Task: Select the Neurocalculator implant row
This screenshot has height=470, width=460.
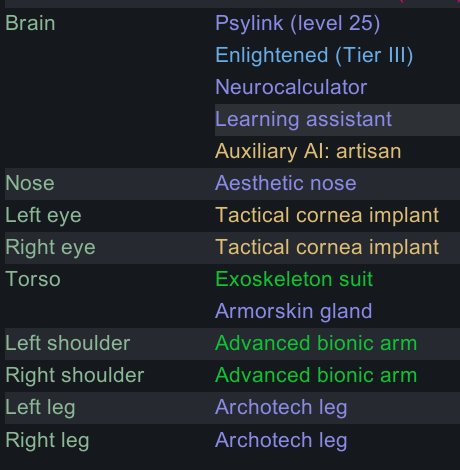Action: tap(291, 87)
